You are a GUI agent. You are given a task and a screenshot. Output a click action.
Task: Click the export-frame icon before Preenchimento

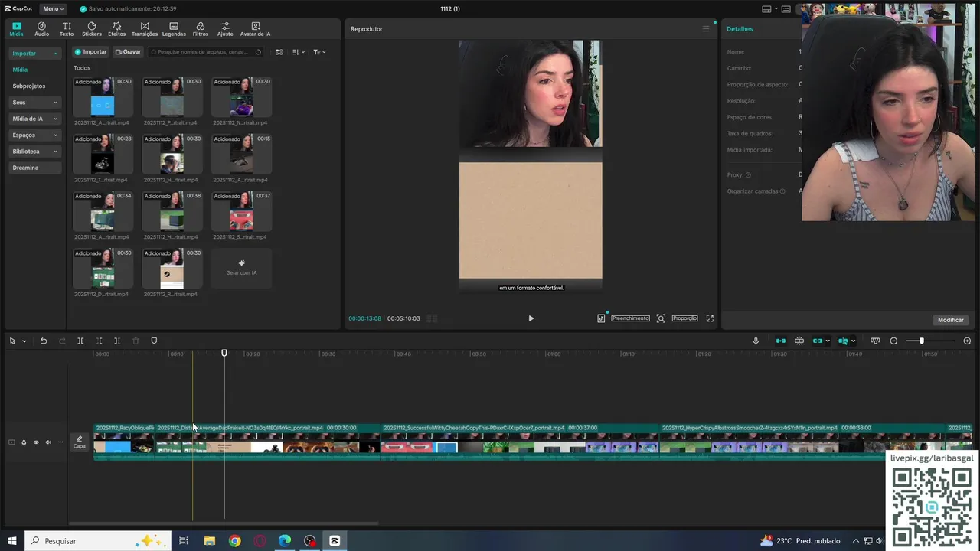[601, 318]
